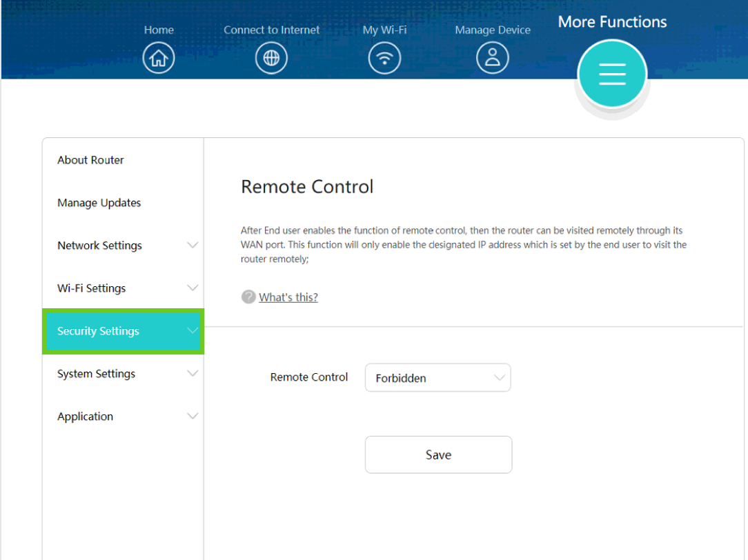Expand the Application chevron
The height and width of the screenshot is (560, 748).
193,417
